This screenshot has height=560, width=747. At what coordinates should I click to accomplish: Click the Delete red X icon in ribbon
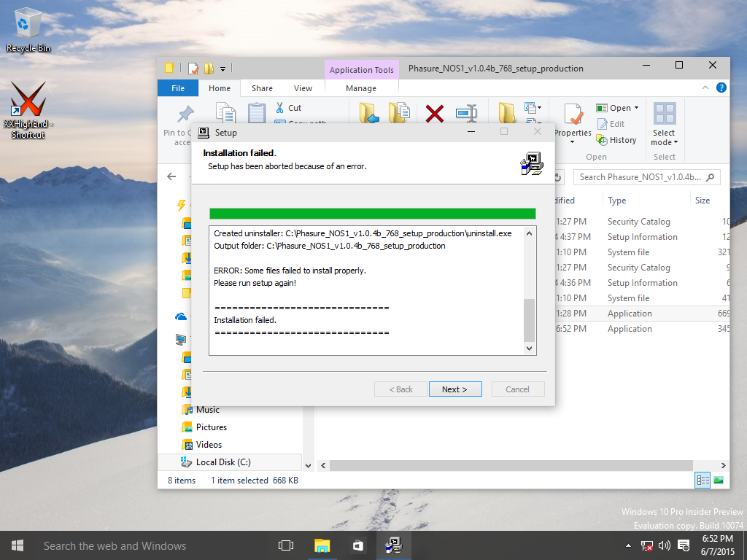434,114
